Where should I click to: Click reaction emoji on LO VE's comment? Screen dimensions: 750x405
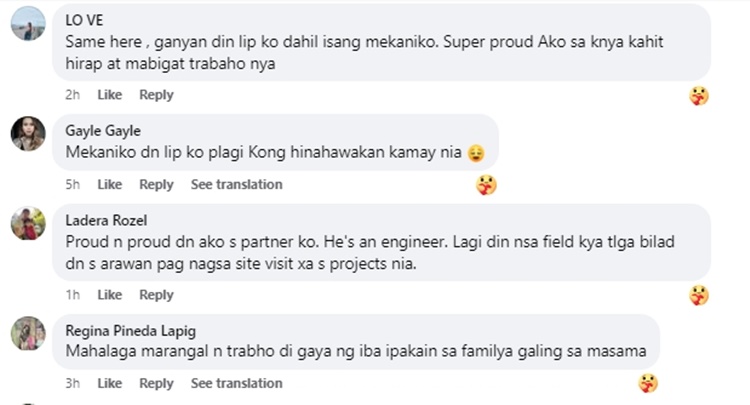(699, 96)
